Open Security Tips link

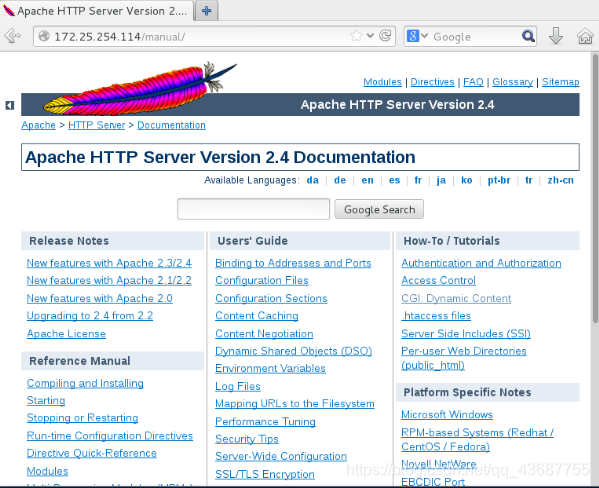click(x=247, y=439)
